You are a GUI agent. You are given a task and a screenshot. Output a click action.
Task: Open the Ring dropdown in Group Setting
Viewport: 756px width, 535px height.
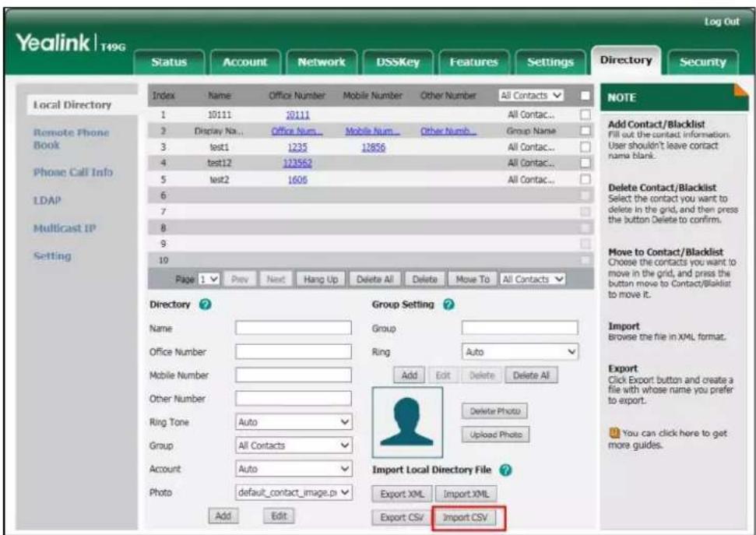pos(520,352)
